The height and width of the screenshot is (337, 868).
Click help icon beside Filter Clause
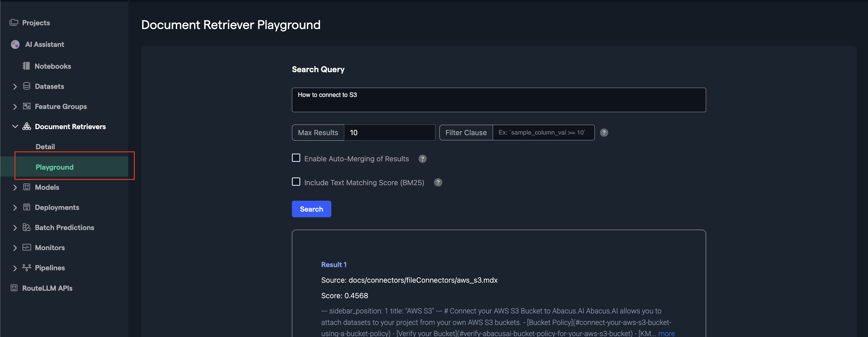click(604, 133)
